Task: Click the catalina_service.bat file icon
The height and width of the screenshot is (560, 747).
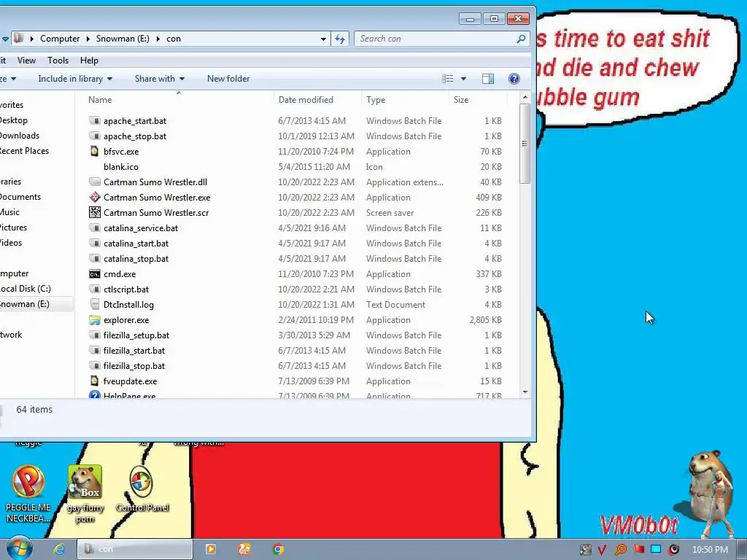Action: [x=95, y=228]
